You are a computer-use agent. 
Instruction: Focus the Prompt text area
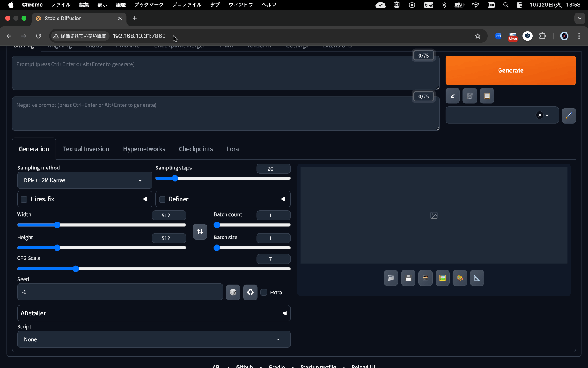coord(226,73)
